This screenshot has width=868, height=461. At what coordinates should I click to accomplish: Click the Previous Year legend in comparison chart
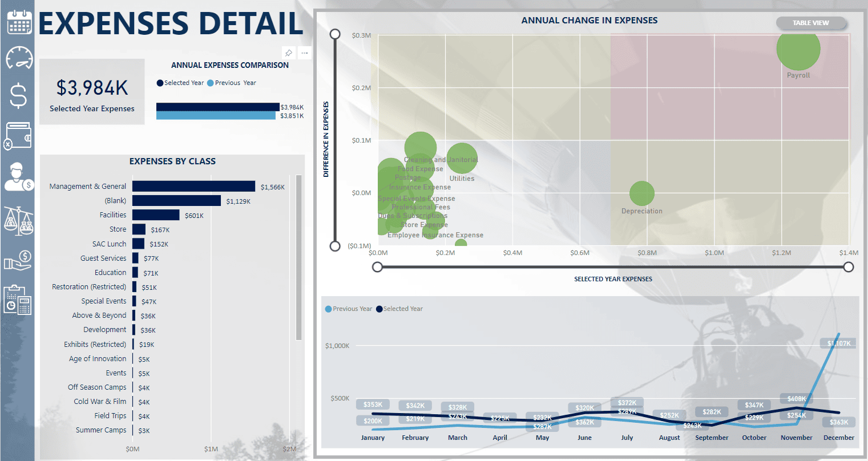[x=232, y=83]
